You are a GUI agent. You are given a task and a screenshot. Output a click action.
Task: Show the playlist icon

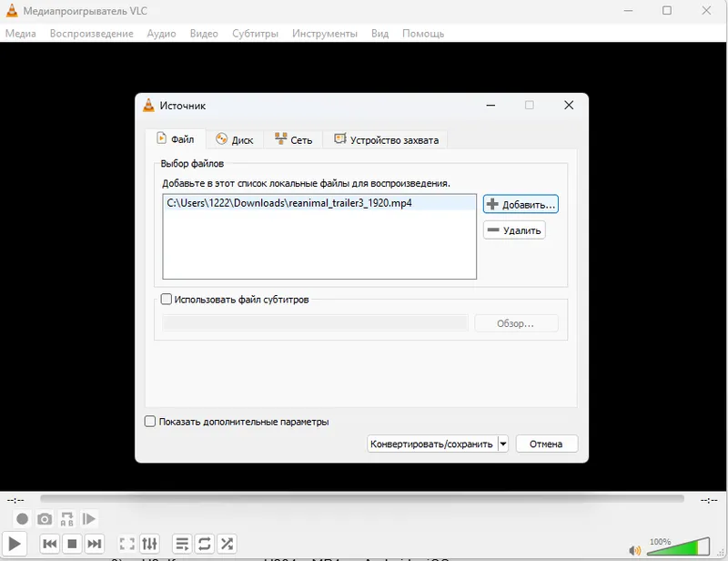[182, 544]
